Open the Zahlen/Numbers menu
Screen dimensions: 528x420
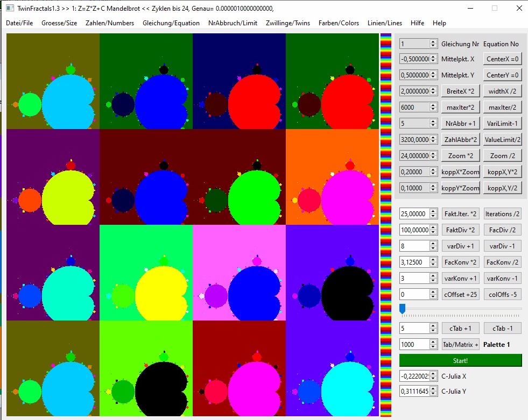click(x=110, y=23)
